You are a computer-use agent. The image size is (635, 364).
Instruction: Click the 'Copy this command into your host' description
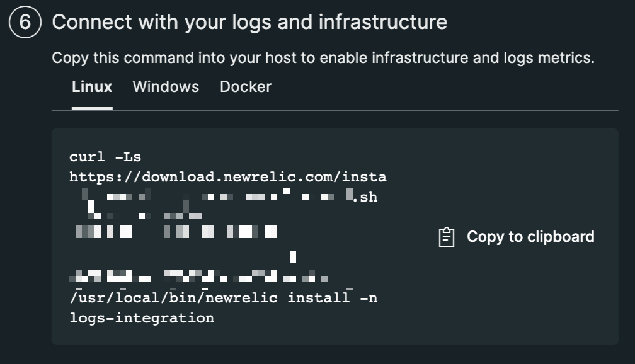click(x=323, y=58)
